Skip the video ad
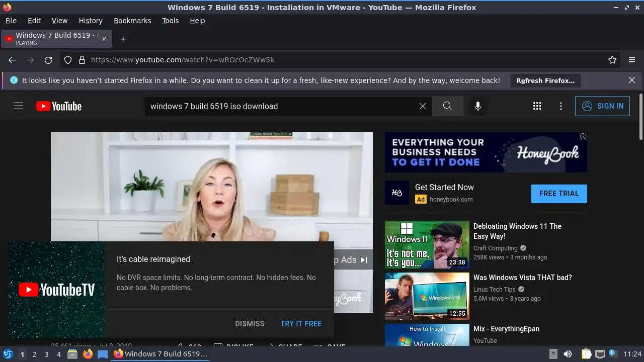 click(x=352, y=260)
